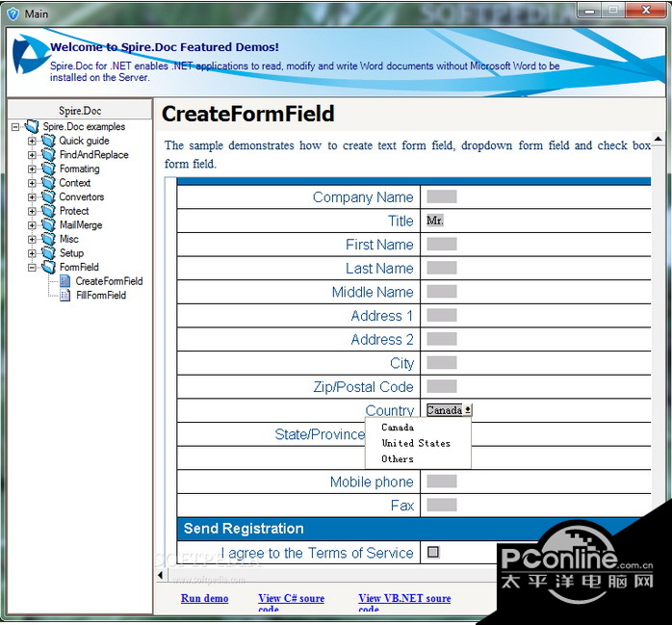Choose United States from the country list
This screenshot has width=672, height=625.
click(x=416, y=443)
